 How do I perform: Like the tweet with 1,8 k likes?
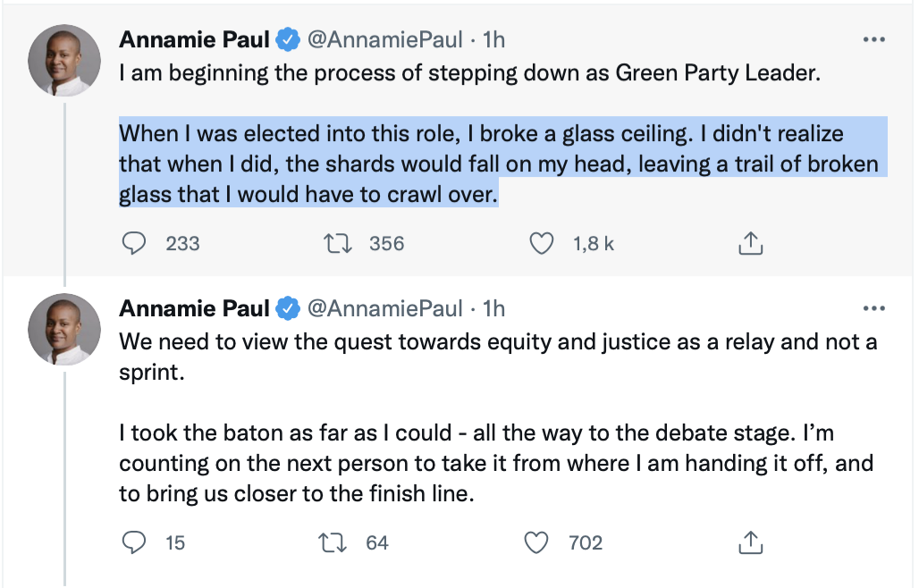pyautogui.click(x=542, y=243)
